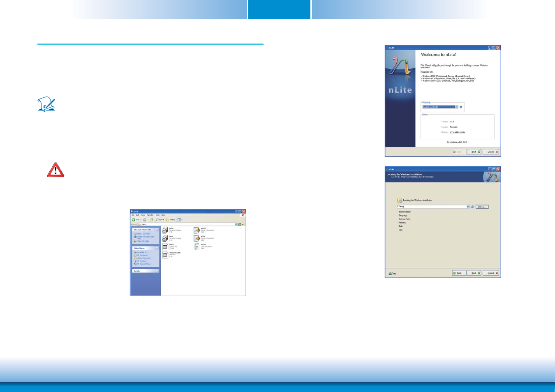This screenshot has height=392, width=555.
Task: Click the Forward arrow in Explorer toolbar
Action: coord(145,220)
